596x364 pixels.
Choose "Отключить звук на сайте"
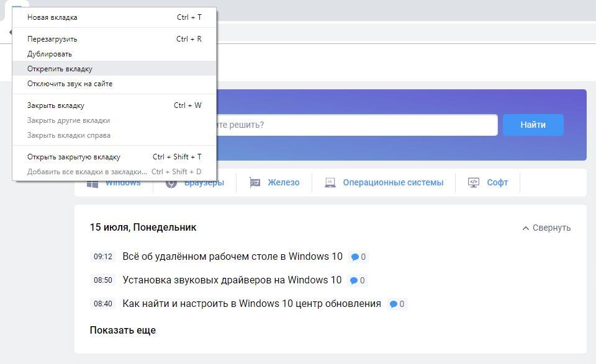pos(114,84)
